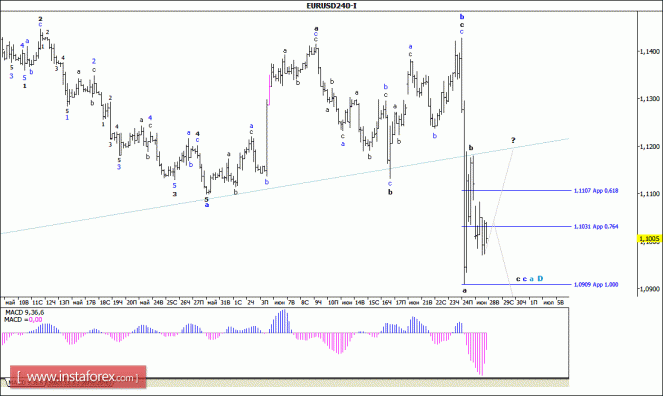This screenshot has height=396, width=663.
Task: Select the 24П date on time axis
Action: [x=468, y=302]
